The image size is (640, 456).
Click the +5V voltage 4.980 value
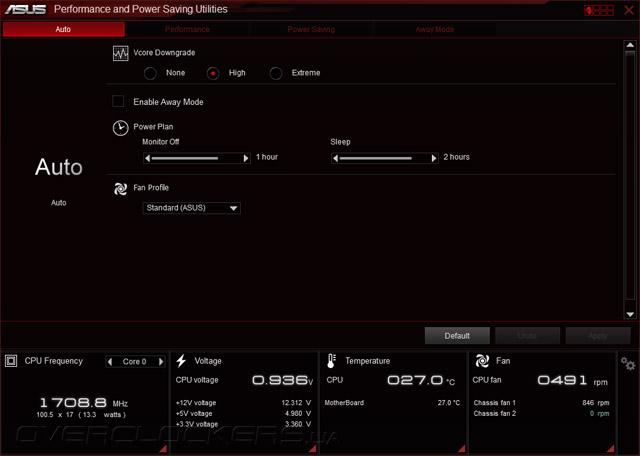pyautogui.click(x=298, y=414)
